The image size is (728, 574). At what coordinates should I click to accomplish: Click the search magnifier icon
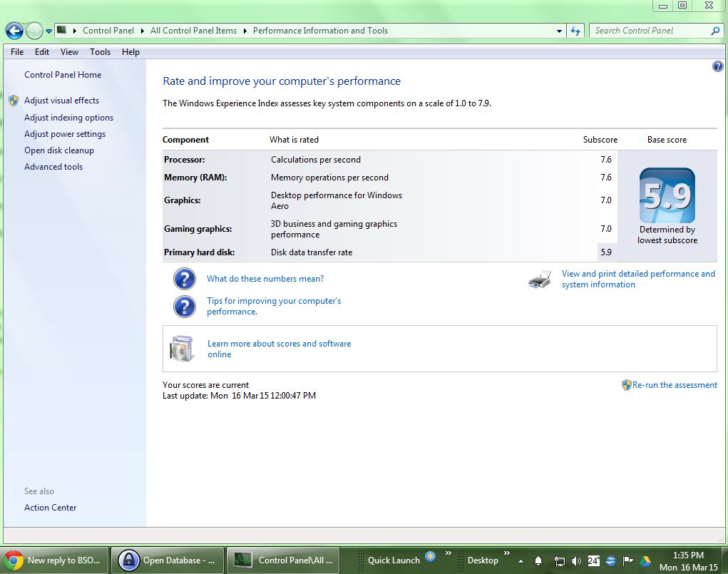(x=715, y=31)
